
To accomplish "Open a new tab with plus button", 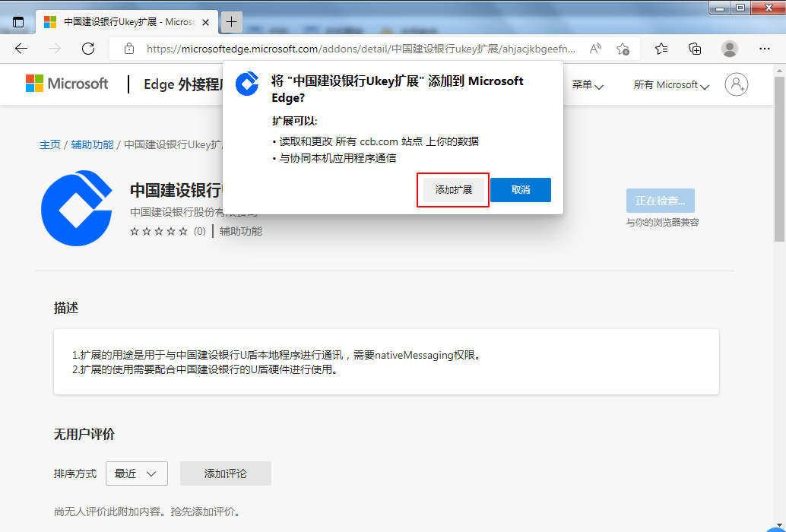I will [x=232, y=22].
